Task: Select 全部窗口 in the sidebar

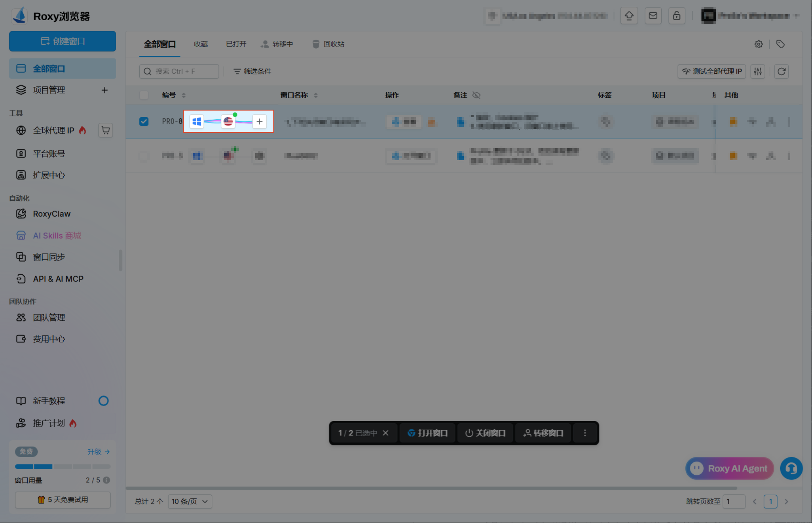Action: (x=63, y=69)
